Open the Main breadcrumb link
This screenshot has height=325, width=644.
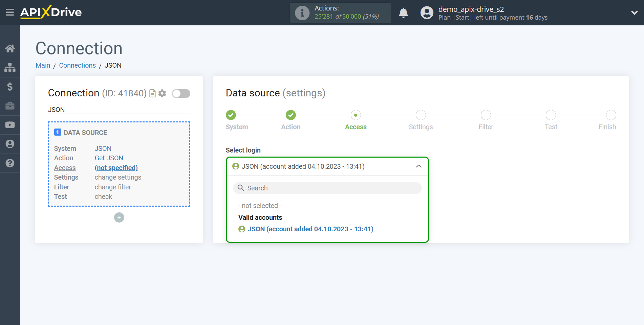[43, 65]
